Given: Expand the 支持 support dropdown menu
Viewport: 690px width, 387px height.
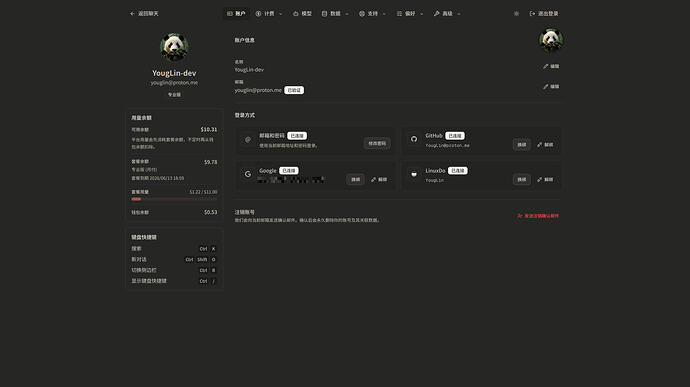Looking at the screenshot, I should pos(372,14).
